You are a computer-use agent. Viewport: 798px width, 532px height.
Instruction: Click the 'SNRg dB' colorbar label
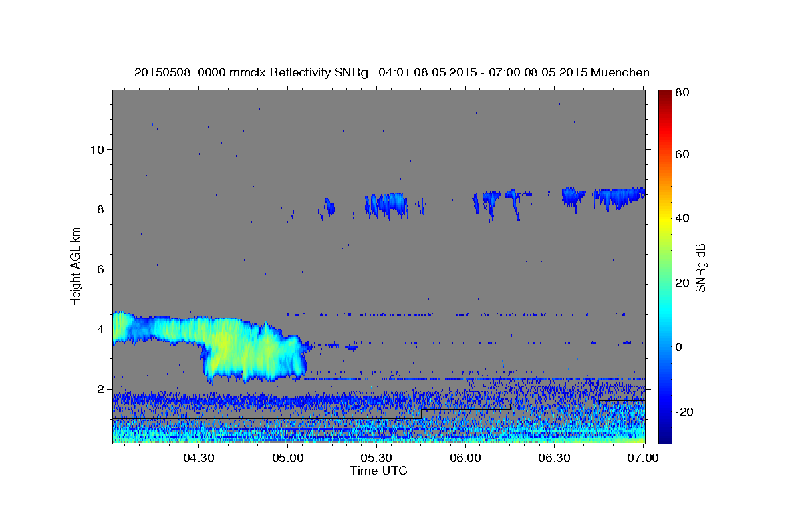click(x=700, y=267)
